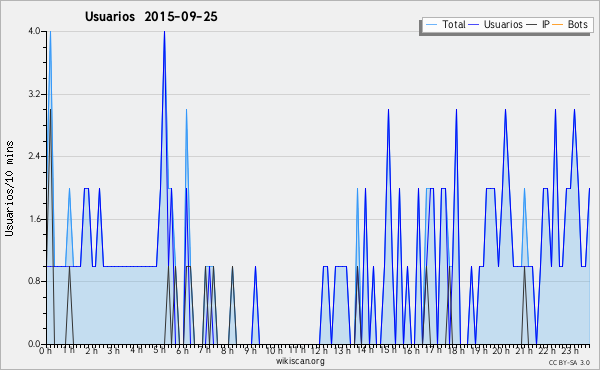
Task: Click the orange Bots line swatch
Action: click(558, 25)
